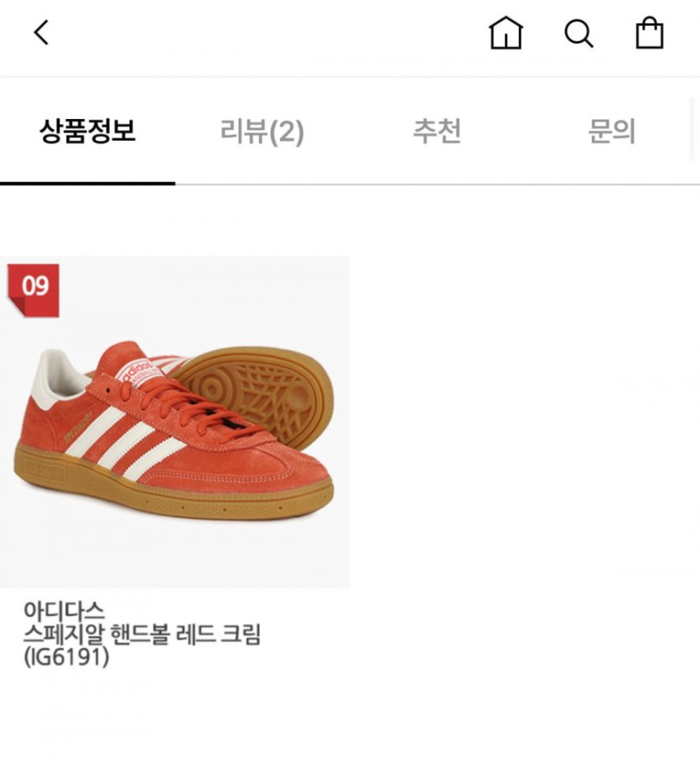
Task: Open the 추천 tab
Action: (438, 131)
